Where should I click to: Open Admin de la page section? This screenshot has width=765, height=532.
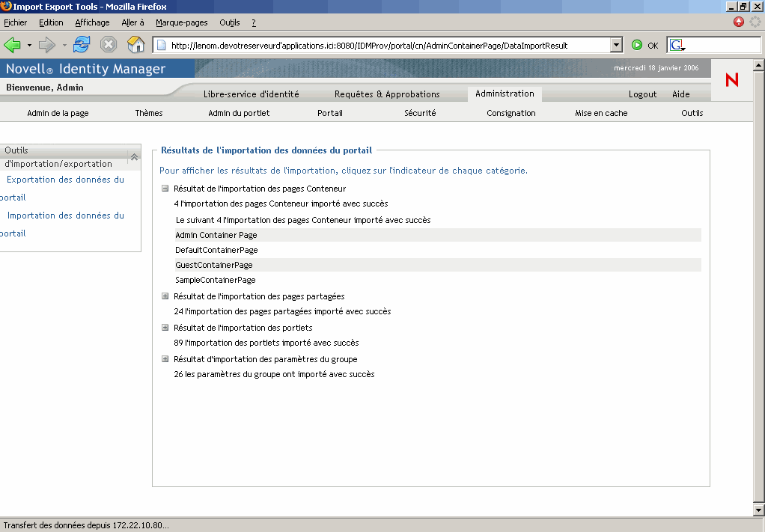click(x=58, y=113)
